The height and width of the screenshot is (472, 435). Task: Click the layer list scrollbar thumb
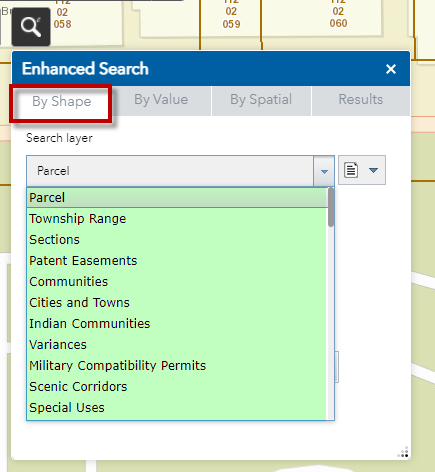[331, 207]
